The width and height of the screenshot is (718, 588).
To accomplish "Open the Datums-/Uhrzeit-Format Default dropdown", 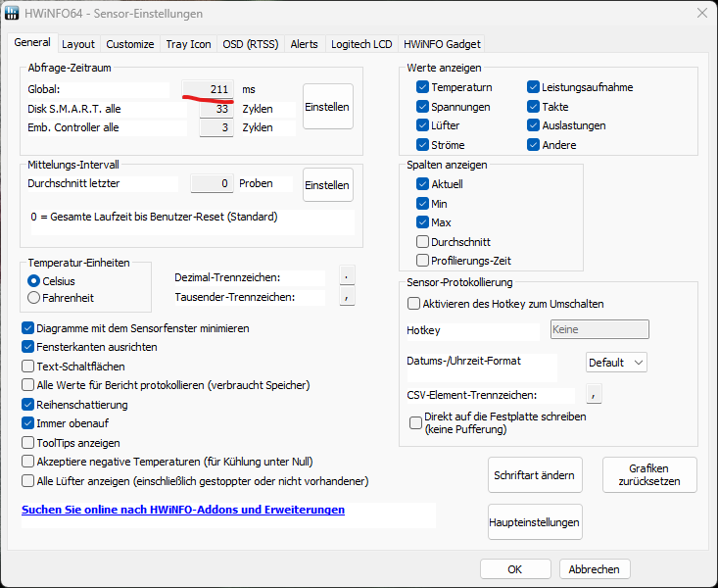I will (616, 362).
